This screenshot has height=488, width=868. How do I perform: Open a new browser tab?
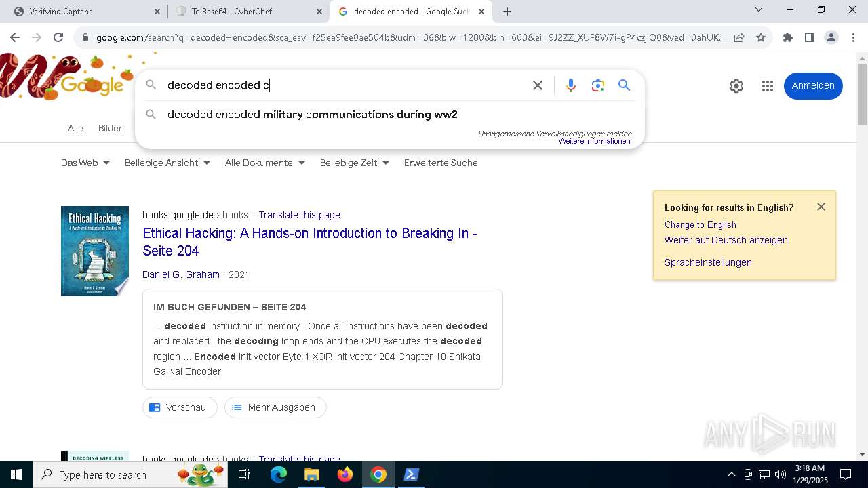507,12
